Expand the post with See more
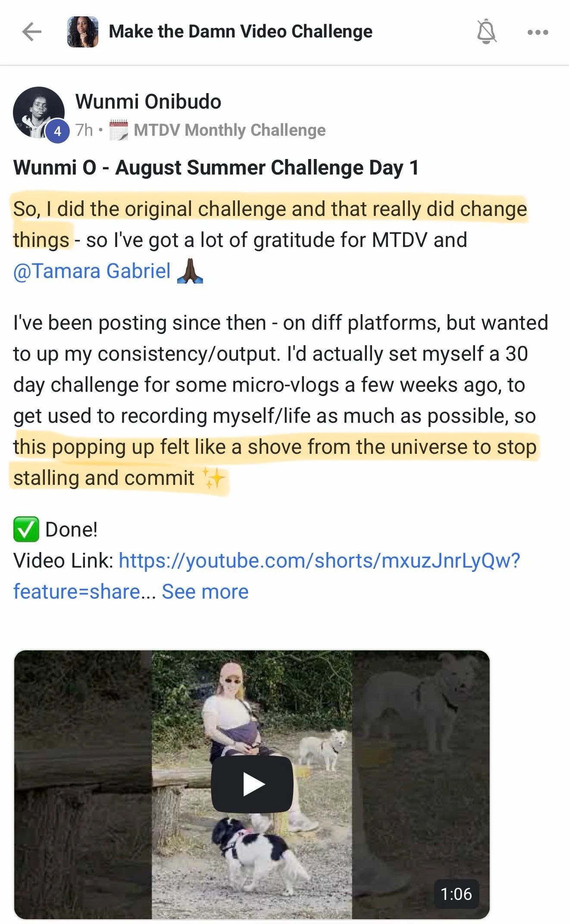The image size is (569, 924). pos(205,592)
